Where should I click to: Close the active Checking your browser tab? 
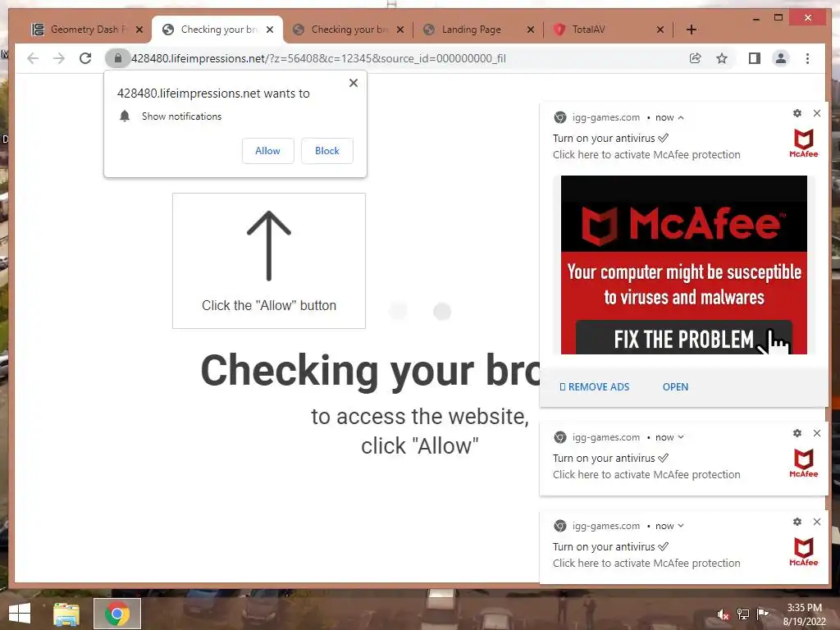point(270,30)
